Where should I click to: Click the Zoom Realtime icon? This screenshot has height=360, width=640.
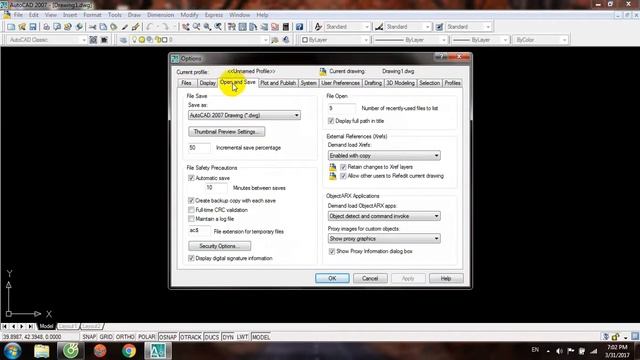tap(196, 27)
